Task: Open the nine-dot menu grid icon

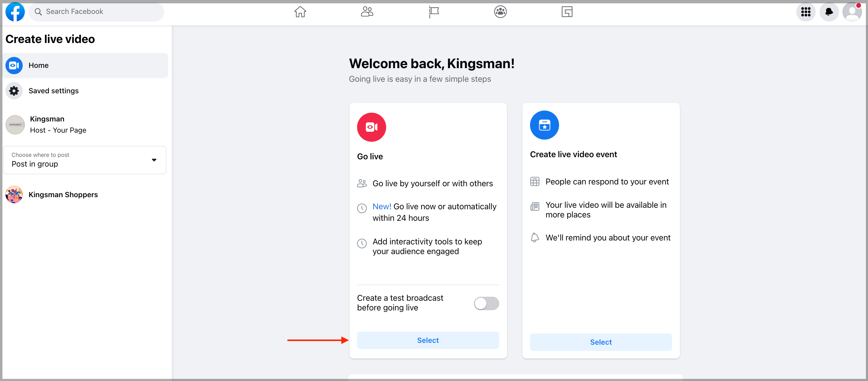Action: (806, 12)
